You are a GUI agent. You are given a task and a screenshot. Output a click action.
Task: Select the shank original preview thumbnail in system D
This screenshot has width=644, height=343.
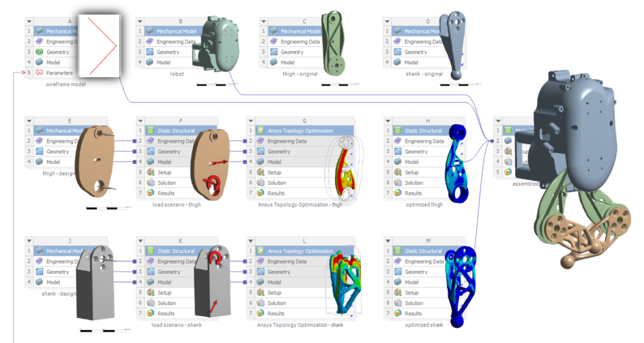click(x=453, y=44)
